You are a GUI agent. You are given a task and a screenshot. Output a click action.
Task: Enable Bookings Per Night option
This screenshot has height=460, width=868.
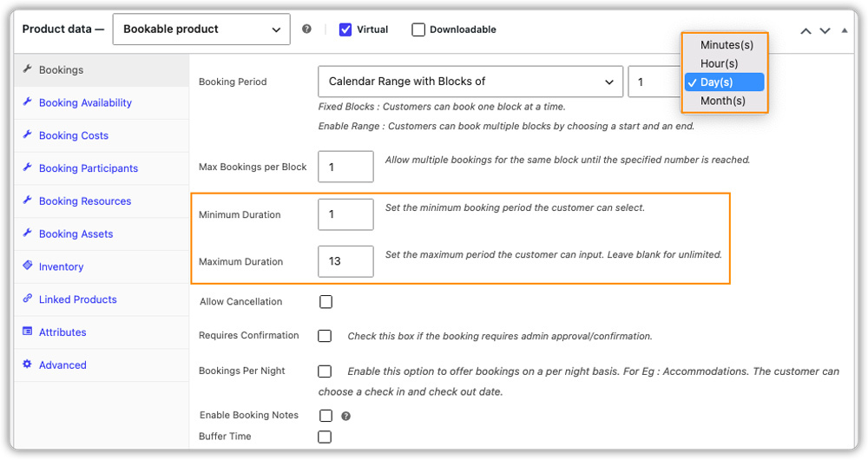(x=325, y=371)
